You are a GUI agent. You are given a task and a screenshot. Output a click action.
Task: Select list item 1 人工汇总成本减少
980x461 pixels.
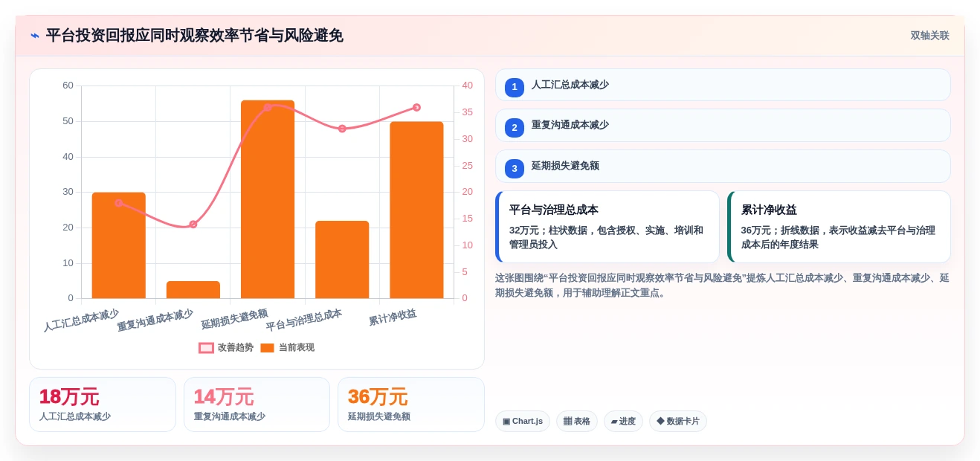pyautogui.click(x=723, y=85)
